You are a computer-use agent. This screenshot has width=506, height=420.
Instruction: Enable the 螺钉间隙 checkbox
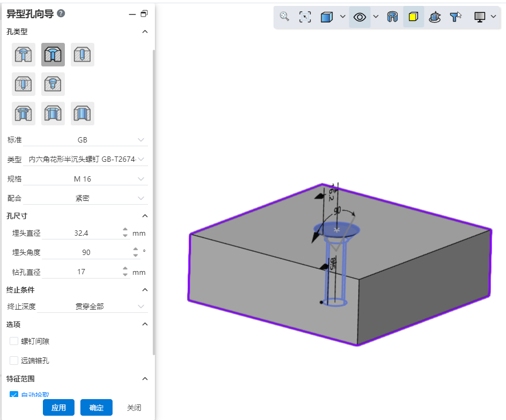(14, 341)
